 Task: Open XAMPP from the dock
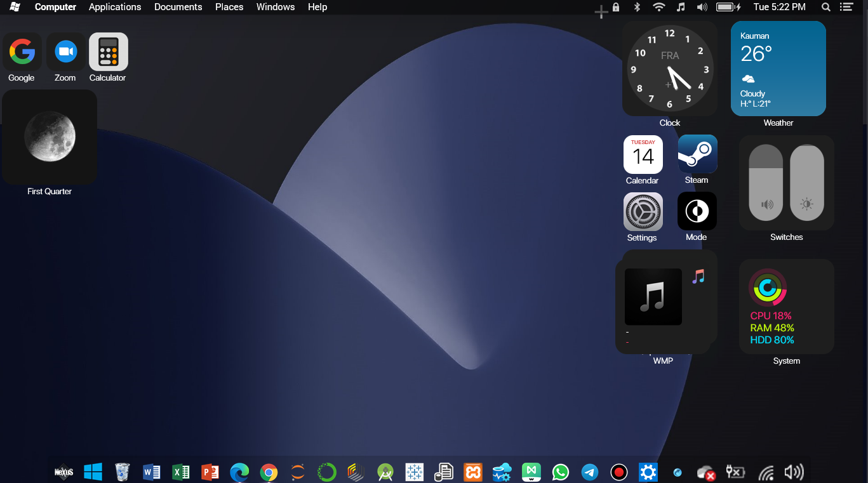473,472
